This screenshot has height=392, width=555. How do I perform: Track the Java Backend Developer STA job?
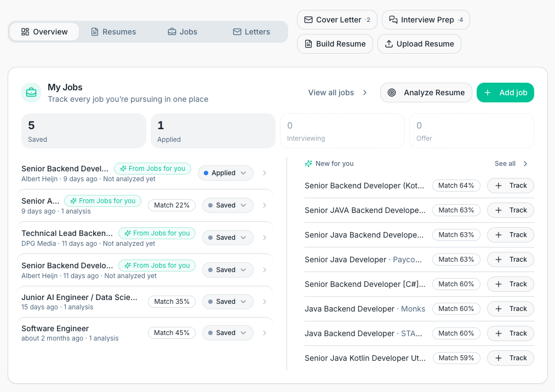tap(511, 333)
